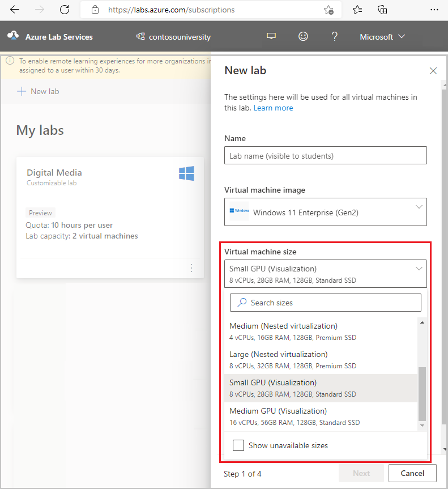Click the panel scrollbar down arrow
448x489 pixels.
click(445, 449)
